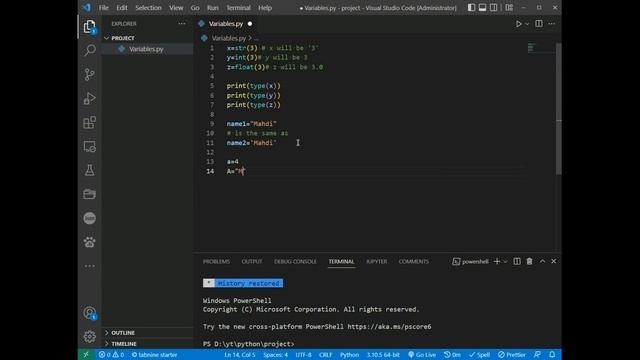Toggle bottom panel visibility
The height and width of the screenshot is (360, 640).
point(482,8)
